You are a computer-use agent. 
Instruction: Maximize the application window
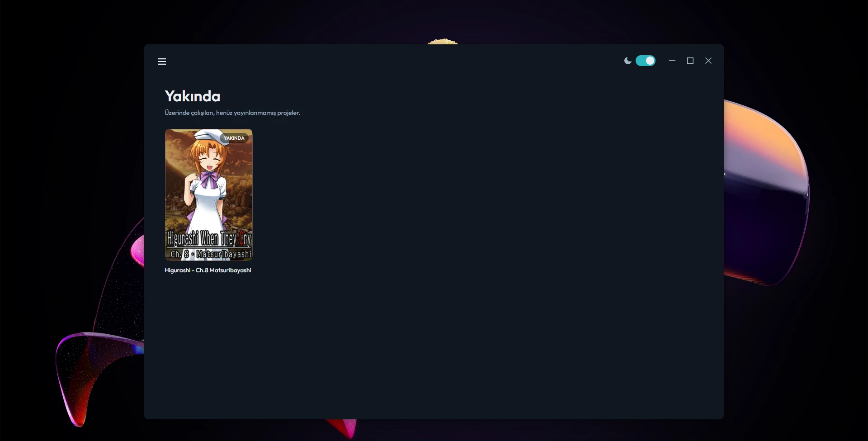pyautogui.click(x=690, y=61)
